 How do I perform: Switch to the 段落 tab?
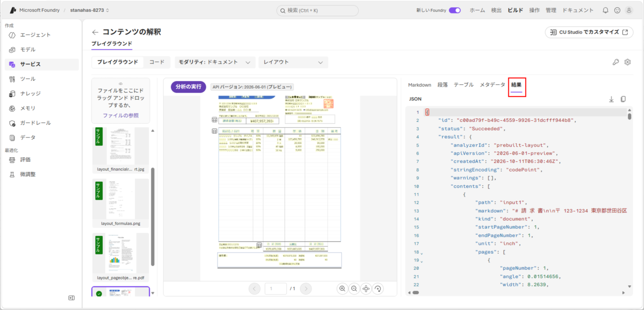pyautogui.click(x=442, y=85)
